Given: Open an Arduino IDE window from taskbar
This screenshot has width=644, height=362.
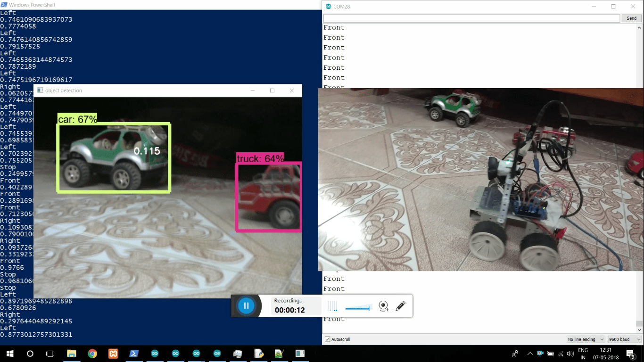Looking at the screenshot, I should (x=155, y=354).
